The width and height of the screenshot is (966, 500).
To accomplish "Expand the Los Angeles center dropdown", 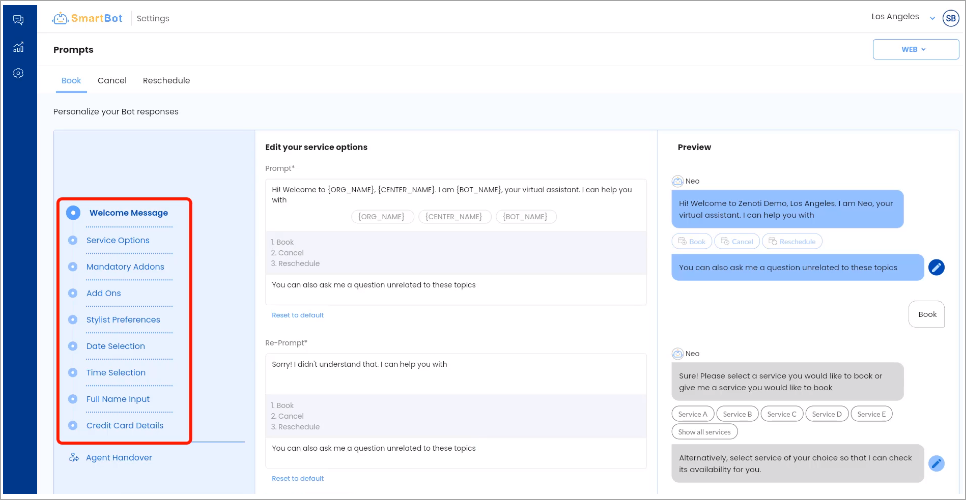I will click(903, 17).
